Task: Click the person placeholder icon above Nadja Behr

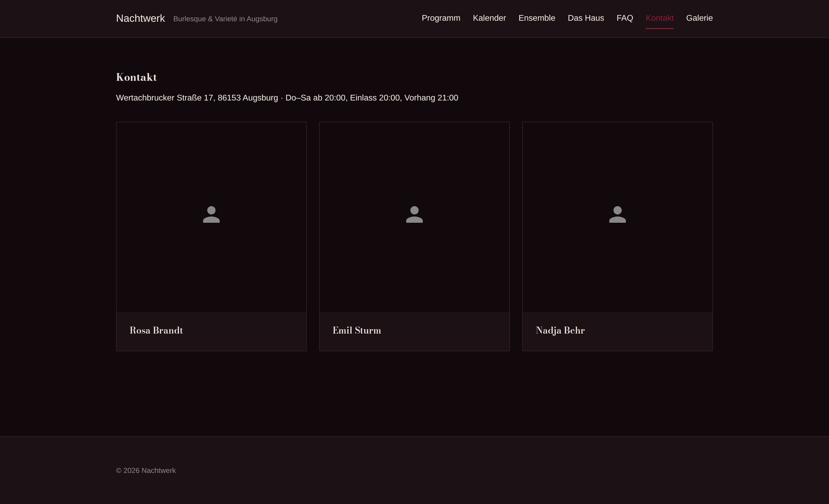Action: (618, 214)
